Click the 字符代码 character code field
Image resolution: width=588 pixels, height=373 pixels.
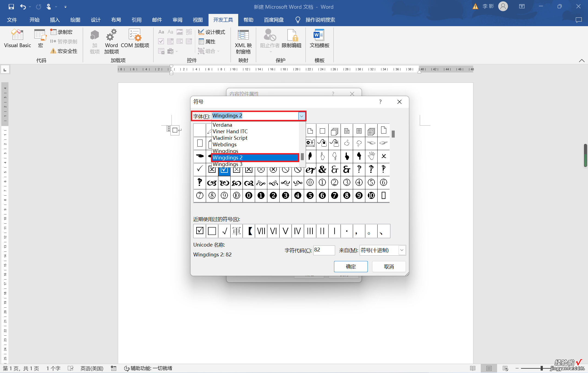(324, 250)
